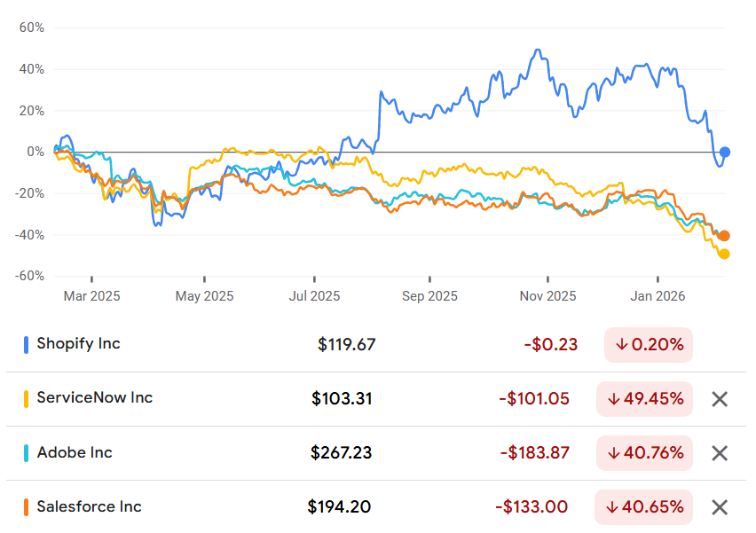Open the Adobe Inc stock link

pos(75,452)
